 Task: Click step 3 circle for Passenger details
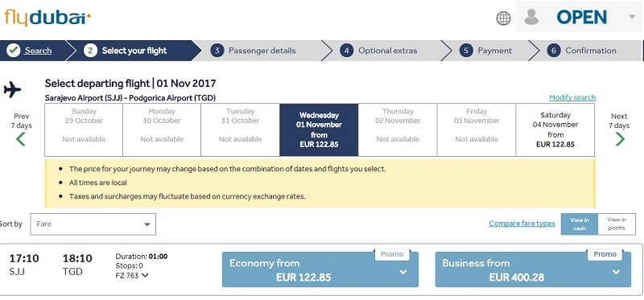pyautogui.click(x=217, y=51)
